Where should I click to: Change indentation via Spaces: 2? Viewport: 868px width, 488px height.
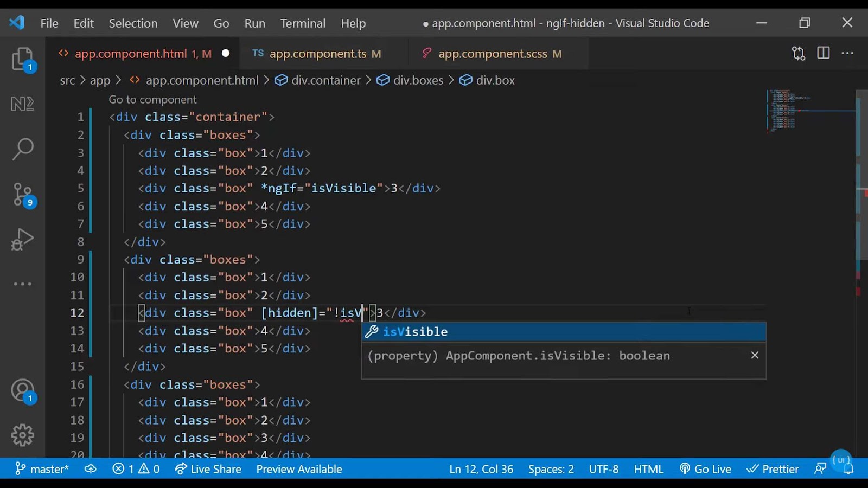(x=551, y=469)
